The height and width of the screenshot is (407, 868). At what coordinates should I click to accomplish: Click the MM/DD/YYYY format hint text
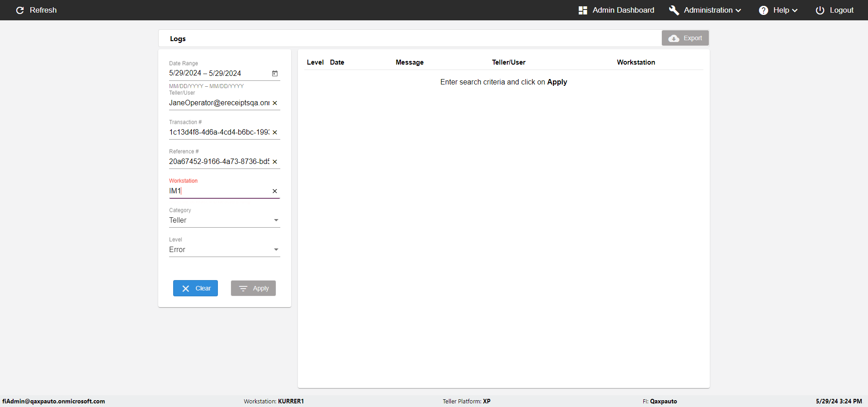tap(206, 86)
